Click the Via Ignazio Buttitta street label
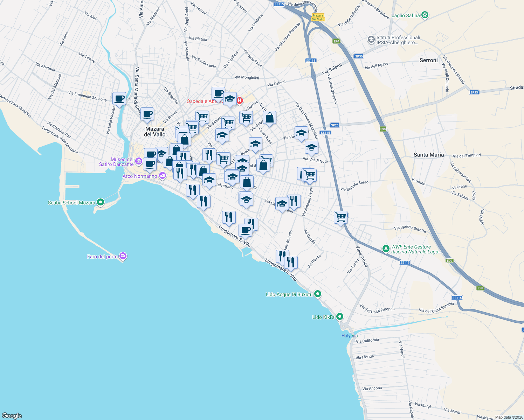The height and width of the screenshot is (420, 524). [x=410, y=229]
